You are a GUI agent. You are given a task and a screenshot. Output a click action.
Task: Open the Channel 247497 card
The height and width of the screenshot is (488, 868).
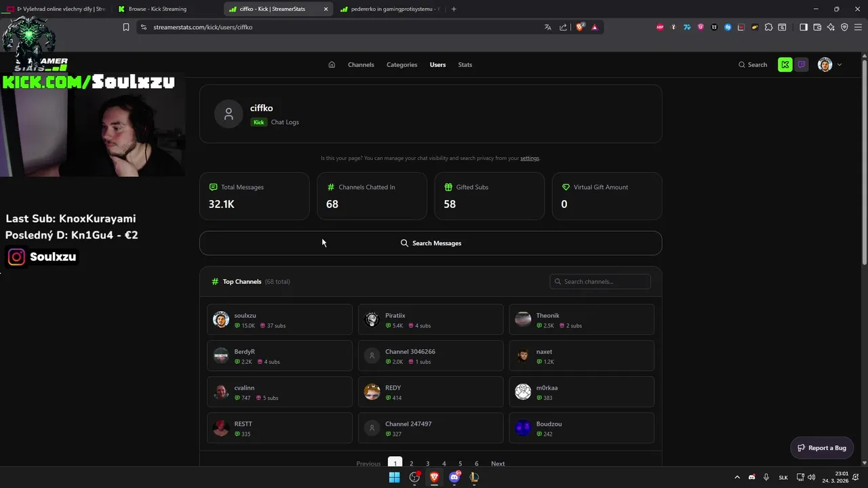tap(431, 428)
